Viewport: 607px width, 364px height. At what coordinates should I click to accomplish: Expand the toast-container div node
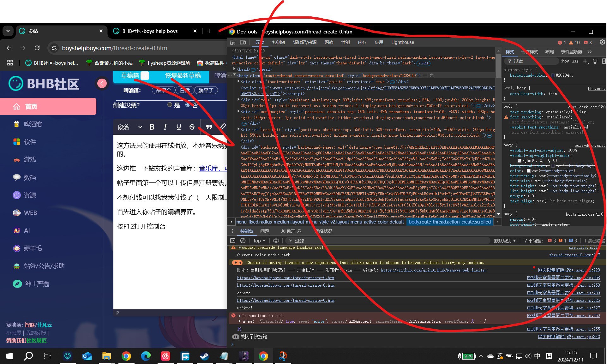tap(239, 81)
